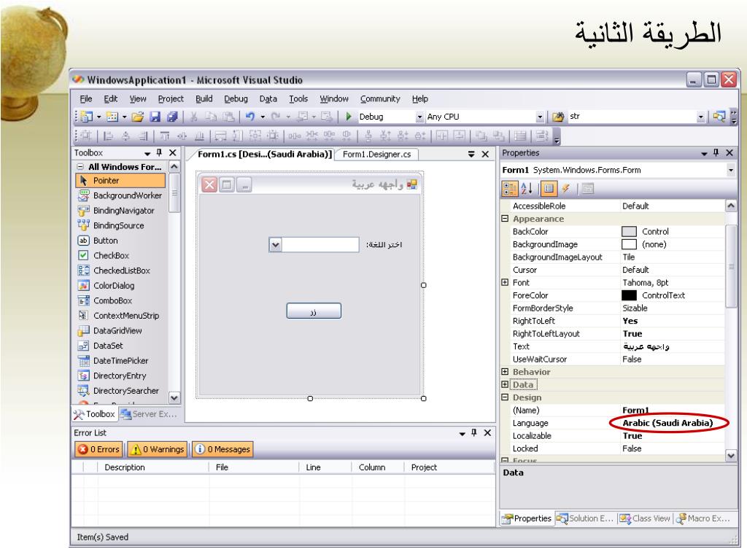Open the Any CPU platform dropdown
The width and height of the screenshot is (747, 560).
[540, 117]
